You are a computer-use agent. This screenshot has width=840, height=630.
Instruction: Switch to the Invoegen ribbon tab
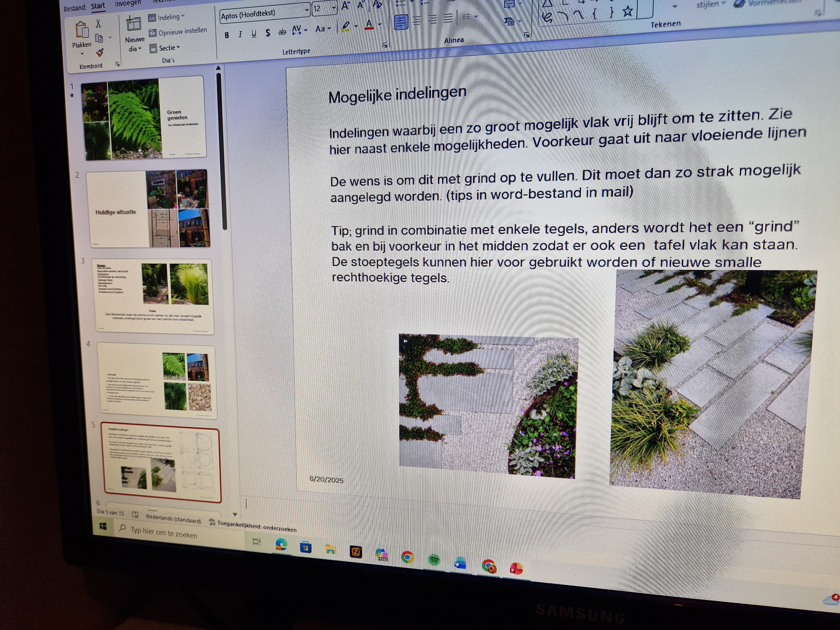128,3
